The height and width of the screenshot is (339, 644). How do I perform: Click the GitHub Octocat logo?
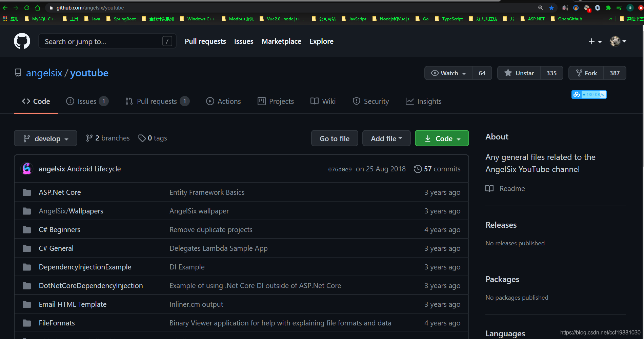click(22, 41)
